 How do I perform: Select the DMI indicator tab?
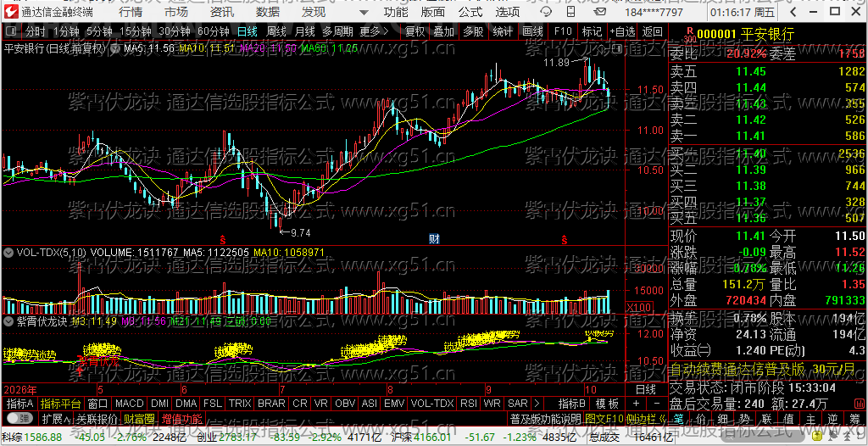coord(159,404)
